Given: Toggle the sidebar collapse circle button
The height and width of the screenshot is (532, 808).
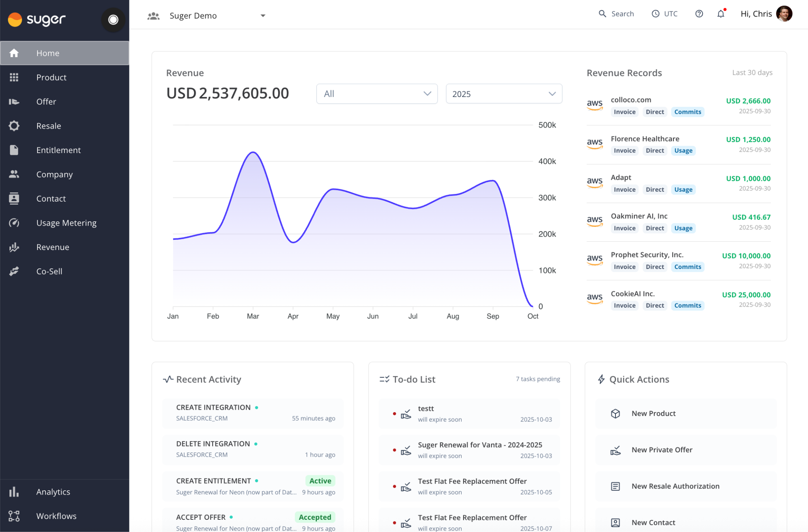Looking at the screenshot, I should (113, 20).
